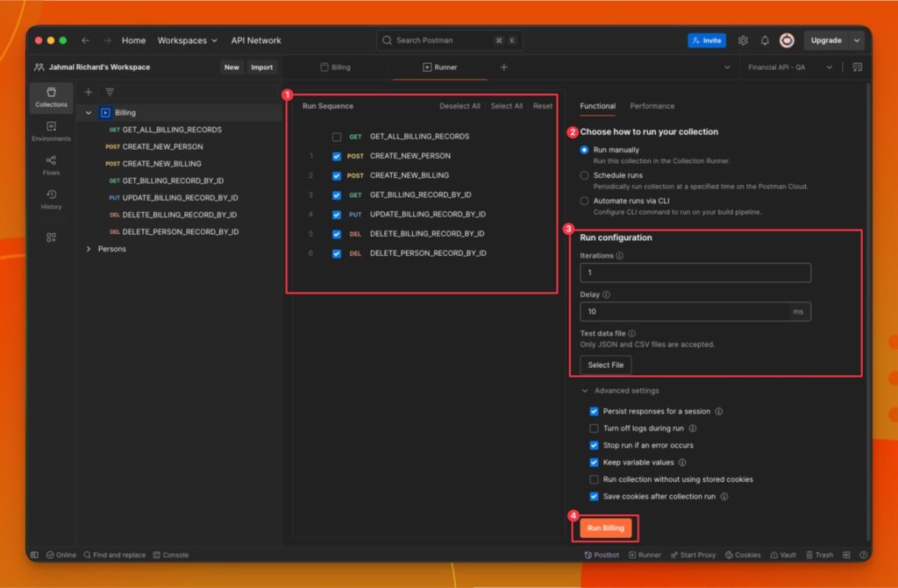Open Trash from the status bar
This screenshot has width=898, height=588.
pos(820,556)
